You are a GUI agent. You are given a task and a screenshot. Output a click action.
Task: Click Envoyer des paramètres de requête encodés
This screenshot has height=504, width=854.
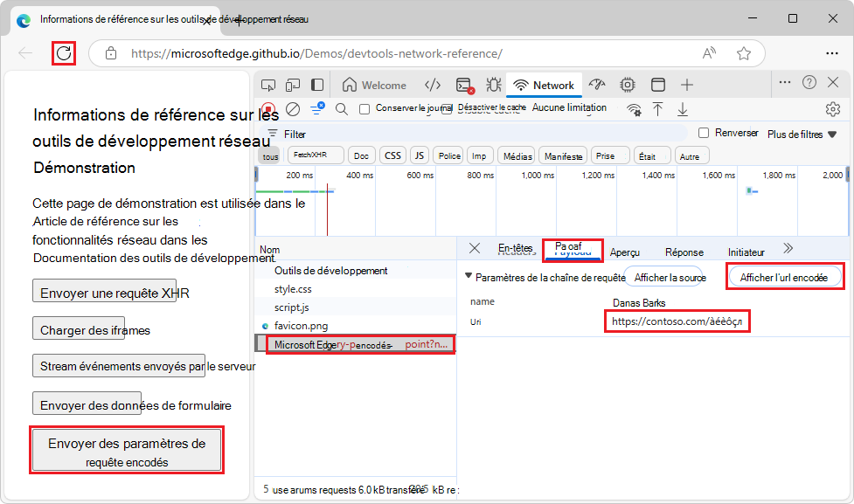point(127,450)
